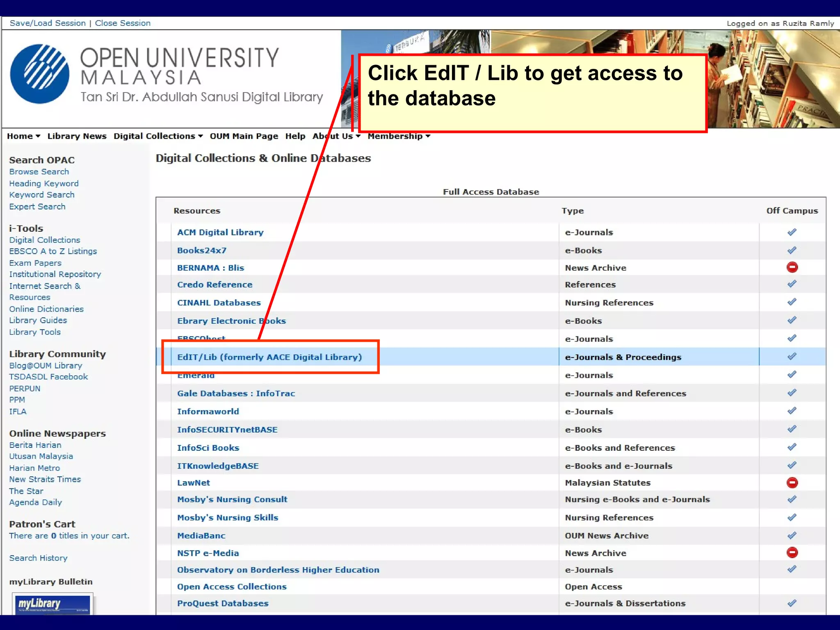Open the LawNet resource link
This screenshot has height=630, width=840.
[x=194, y=483]
